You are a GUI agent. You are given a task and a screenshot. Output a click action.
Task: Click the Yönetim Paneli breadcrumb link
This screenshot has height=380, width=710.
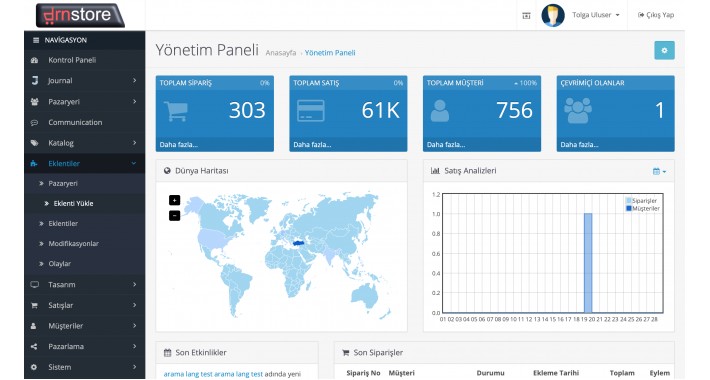click(330, 53)
